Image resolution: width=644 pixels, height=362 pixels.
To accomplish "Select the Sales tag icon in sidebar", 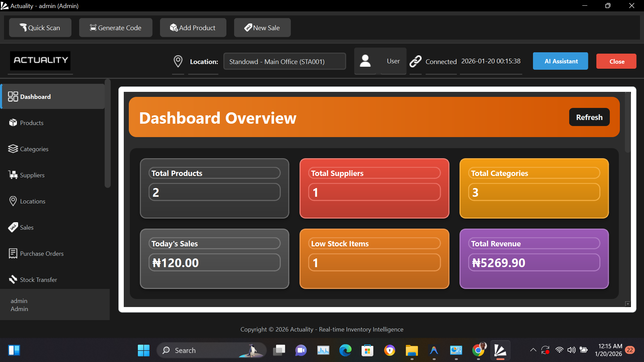I will (13, 227).
